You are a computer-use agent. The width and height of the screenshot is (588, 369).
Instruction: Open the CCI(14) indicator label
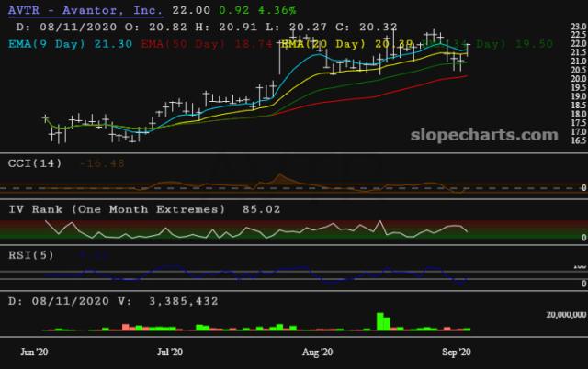pyautogui.click(x=36, y=163)
